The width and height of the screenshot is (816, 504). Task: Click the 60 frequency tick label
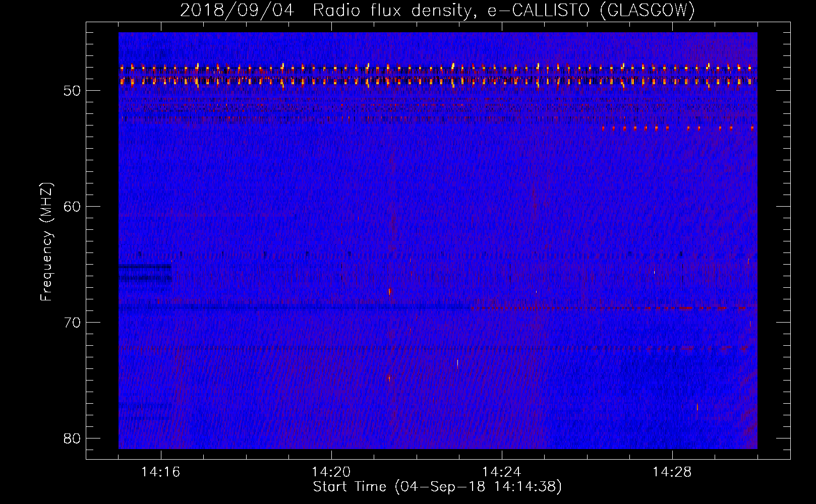tap(72, 207)
